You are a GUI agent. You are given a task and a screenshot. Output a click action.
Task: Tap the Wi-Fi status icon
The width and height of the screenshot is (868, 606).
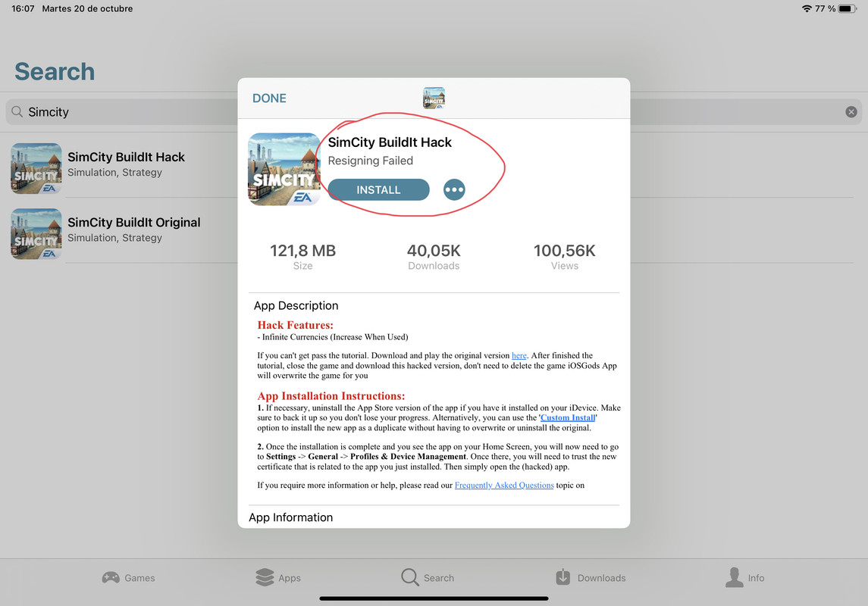tap(807, 9)
